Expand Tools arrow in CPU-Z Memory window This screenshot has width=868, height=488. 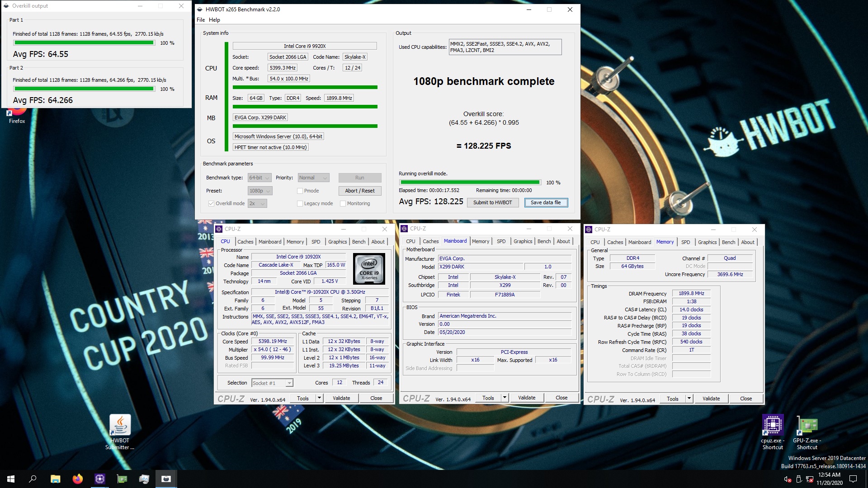[689, 399]
